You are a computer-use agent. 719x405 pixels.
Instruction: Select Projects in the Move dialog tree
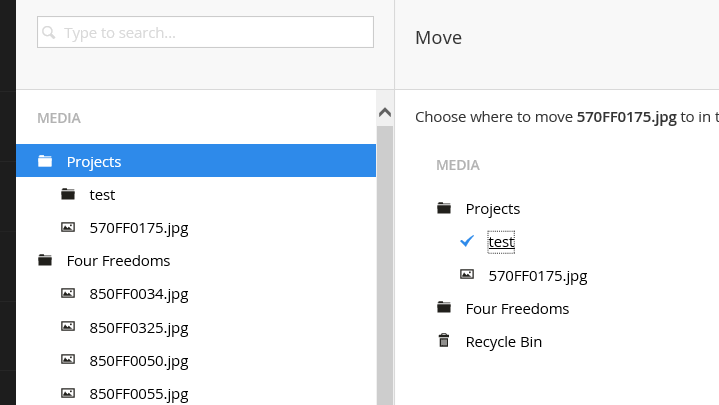tap(492, 209)
